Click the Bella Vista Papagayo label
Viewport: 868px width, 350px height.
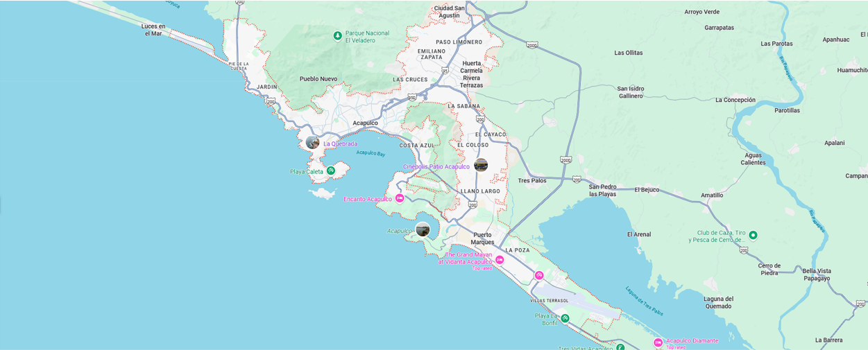pos(816,274)
